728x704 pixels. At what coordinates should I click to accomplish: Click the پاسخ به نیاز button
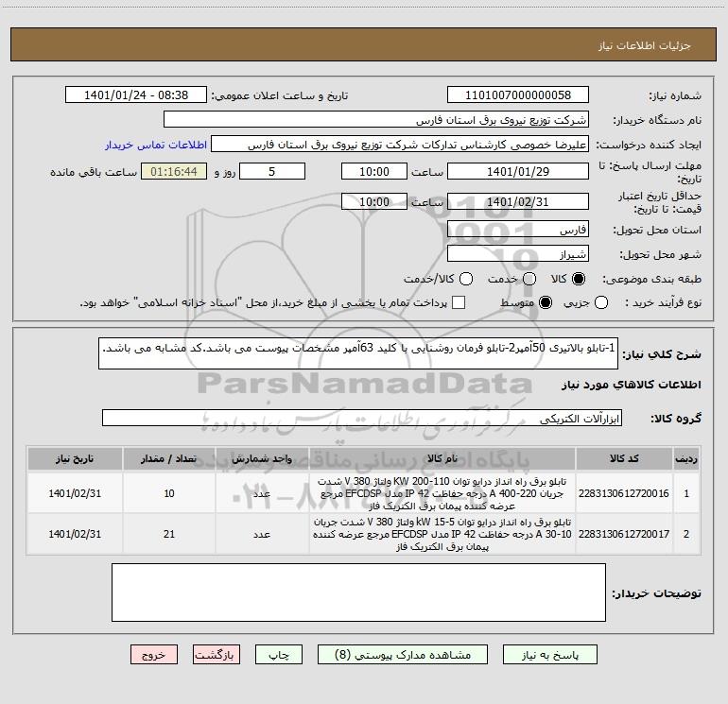click(549, 655)
